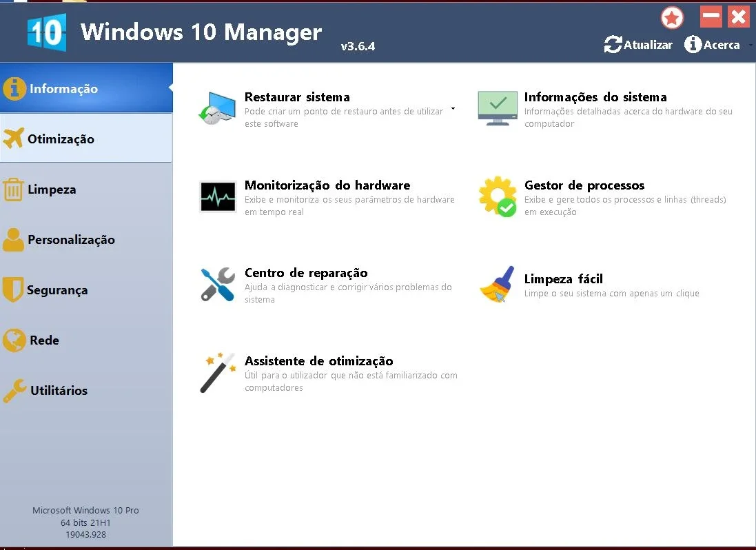Click the Gestor de processos gear icon

[x=498, y=196]
